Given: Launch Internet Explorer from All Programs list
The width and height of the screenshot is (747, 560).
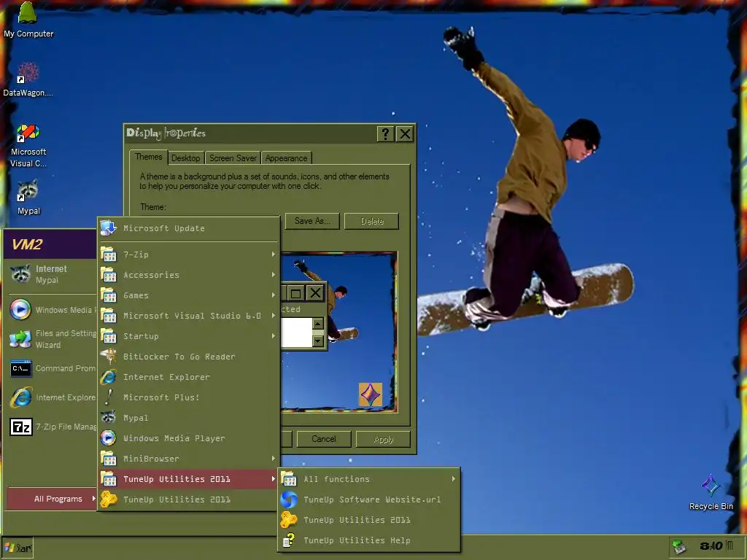Looking at the screenshot, I should click(189, 377).
